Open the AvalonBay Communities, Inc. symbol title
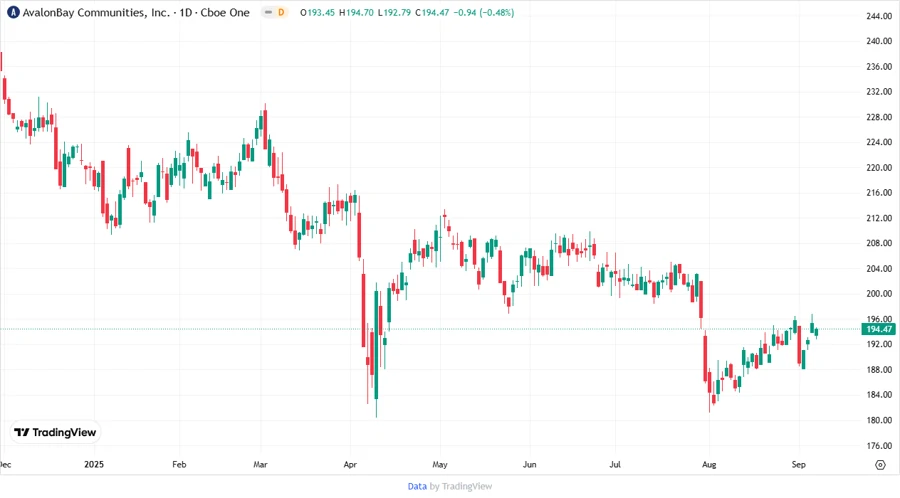 [x=96, y=12]
